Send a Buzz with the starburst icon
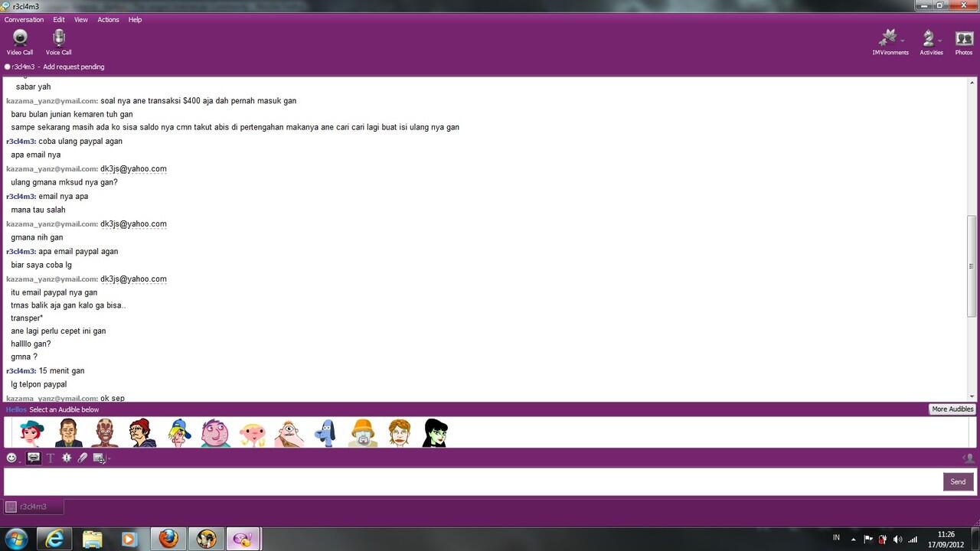 (67, 458)
